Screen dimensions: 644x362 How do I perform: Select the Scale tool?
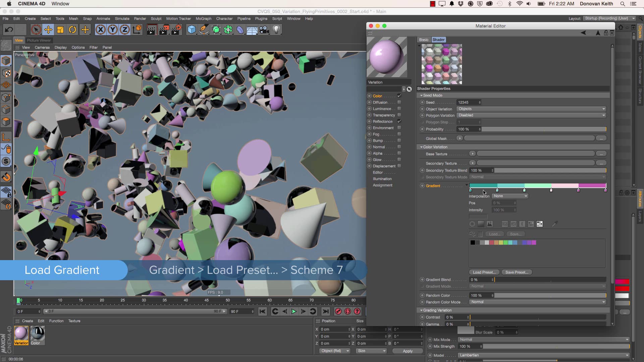coord(60,29)
